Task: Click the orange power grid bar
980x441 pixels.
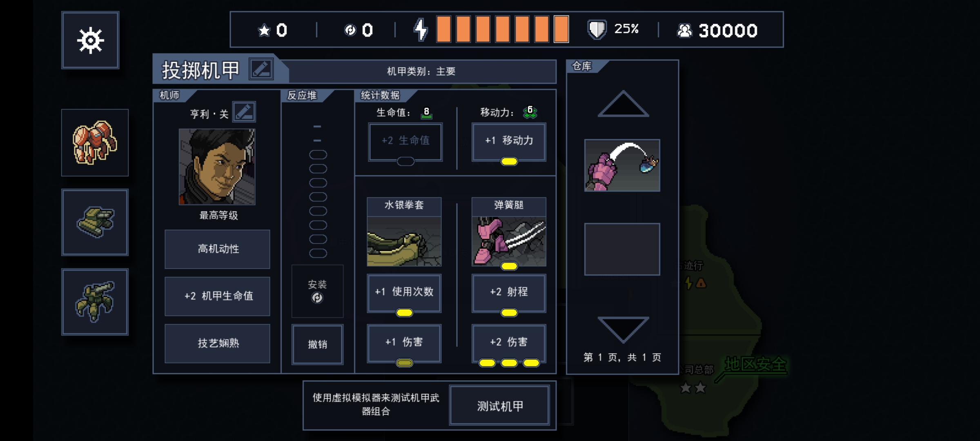Action: pyautogui.click(x=502, y=29)
